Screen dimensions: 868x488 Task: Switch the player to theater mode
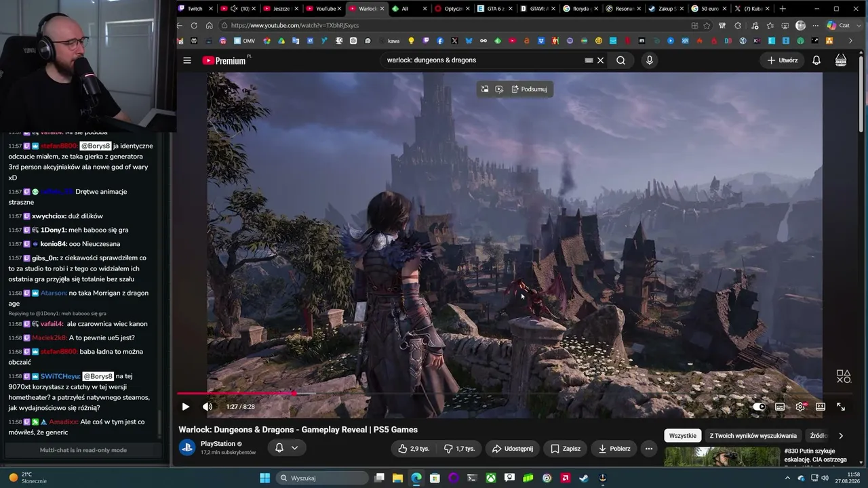(x=821, y=407)
